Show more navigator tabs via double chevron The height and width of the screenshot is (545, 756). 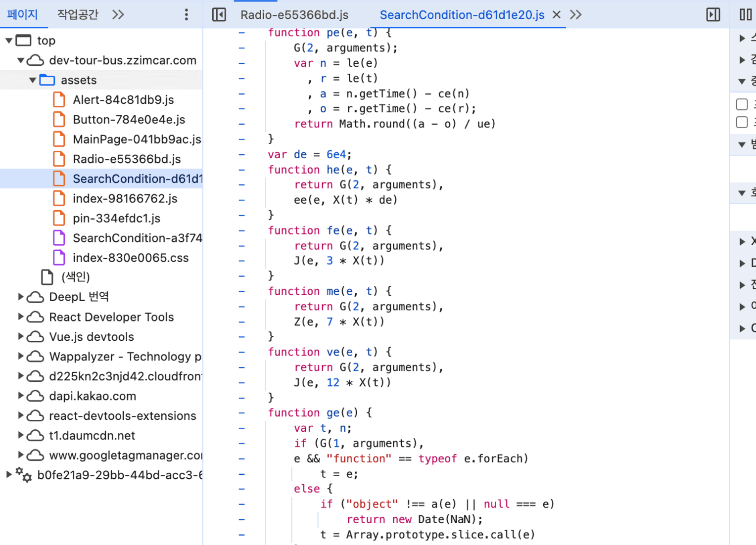[118, 15]
